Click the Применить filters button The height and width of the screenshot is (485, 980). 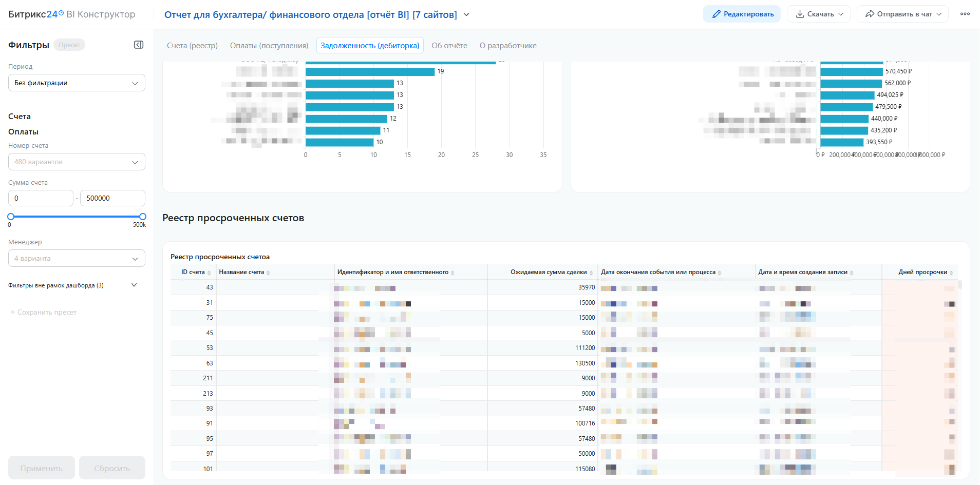tap(42, 468)
